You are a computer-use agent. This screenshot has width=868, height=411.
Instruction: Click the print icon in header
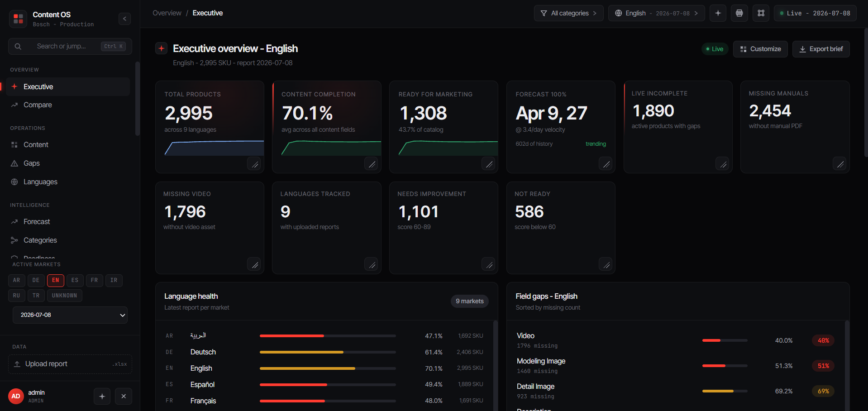[x=739, y=13]
